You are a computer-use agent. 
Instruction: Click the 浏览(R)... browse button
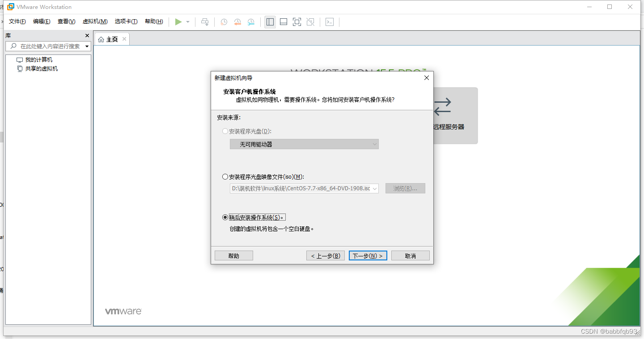(405, 188)
